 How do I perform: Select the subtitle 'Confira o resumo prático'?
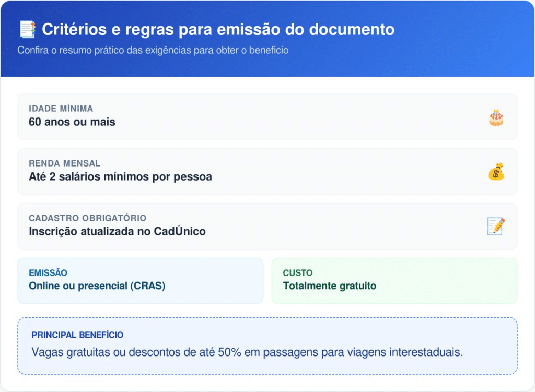(153, 51)
